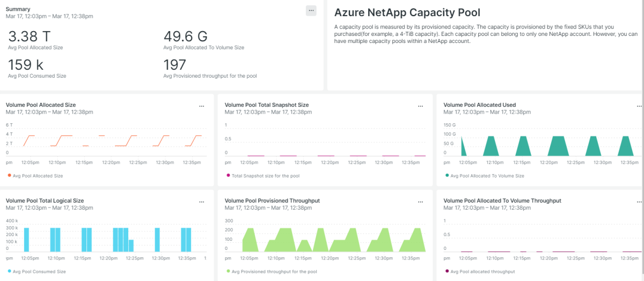Click the Volume Pool Total Logical Size title
This screenshot has width=644, height=281.
[45, 201]
